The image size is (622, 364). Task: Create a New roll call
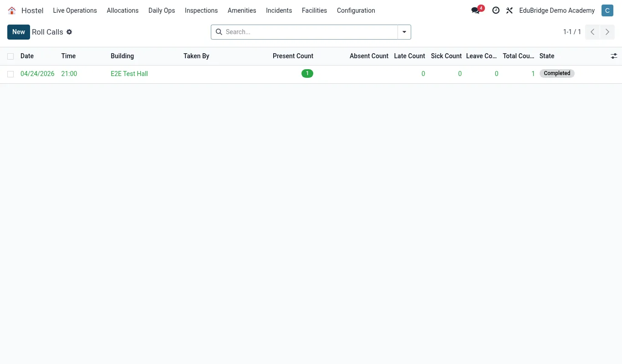click(19, 32)
